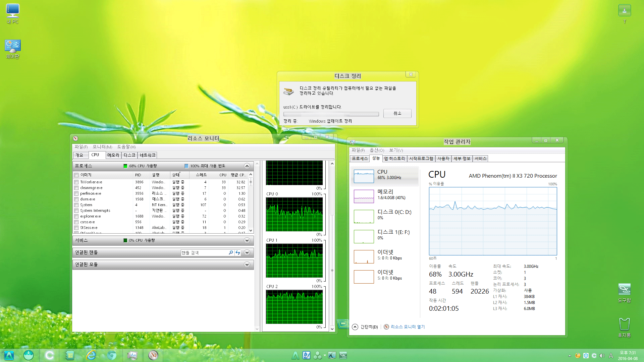Viewport: 644px width, 362px height.
Task: Open the Chrome-like browser taskbar icon
Action: point(112,355)
